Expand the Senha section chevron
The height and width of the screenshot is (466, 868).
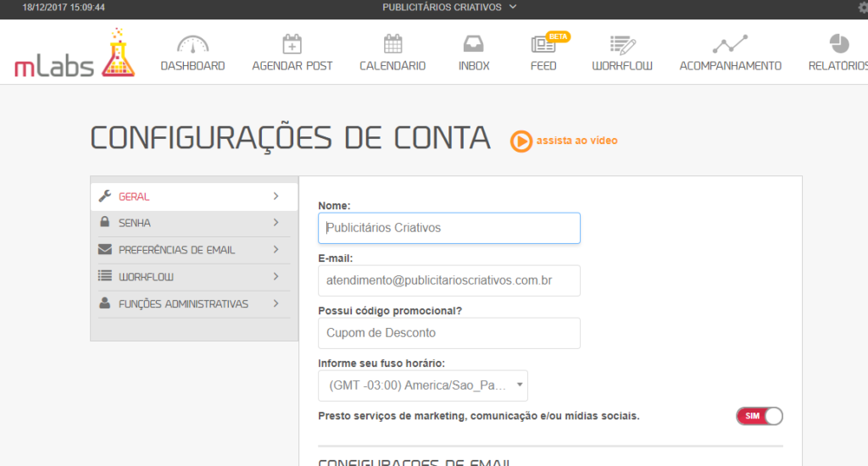pyautogui.click(x=275, y=223)
